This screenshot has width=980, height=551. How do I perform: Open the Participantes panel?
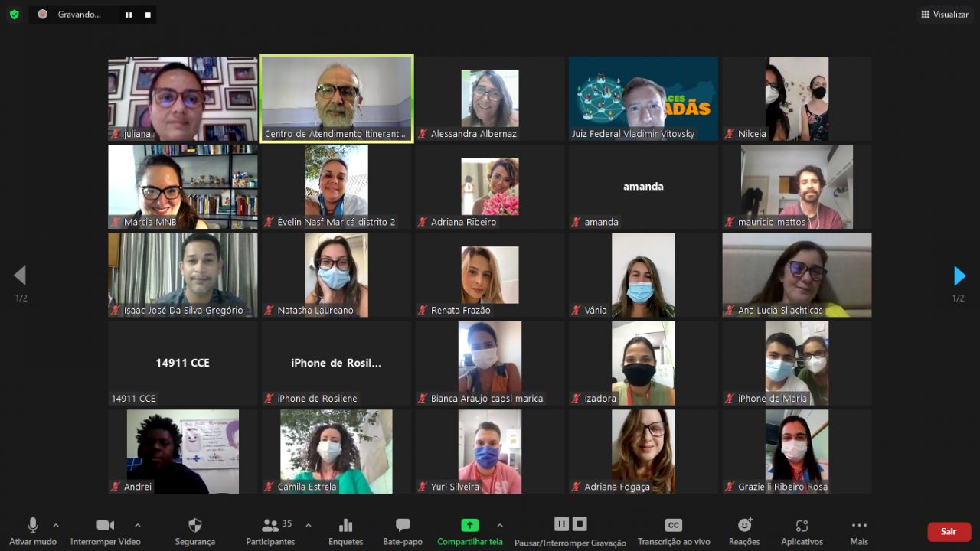point(270,531)
